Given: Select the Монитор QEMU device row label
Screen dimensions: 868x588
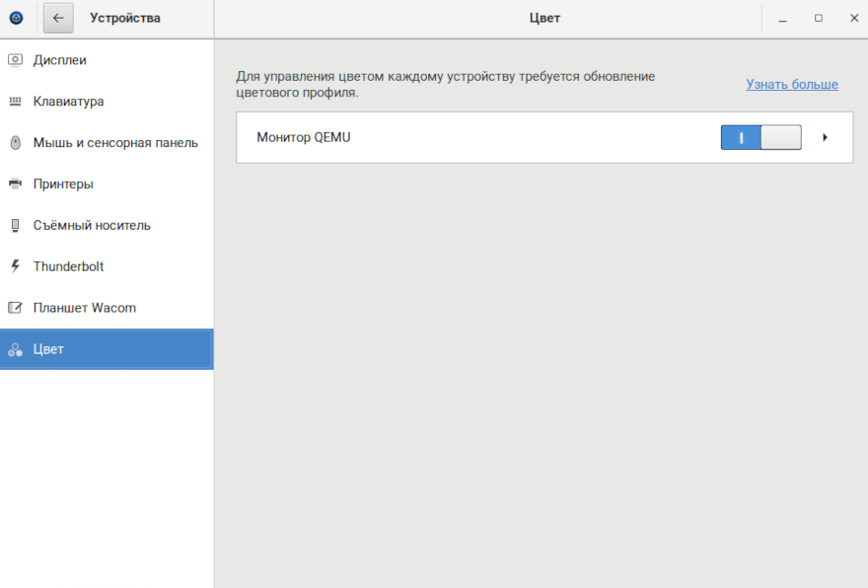Looking at the screenshot, I should click(304, 138).
